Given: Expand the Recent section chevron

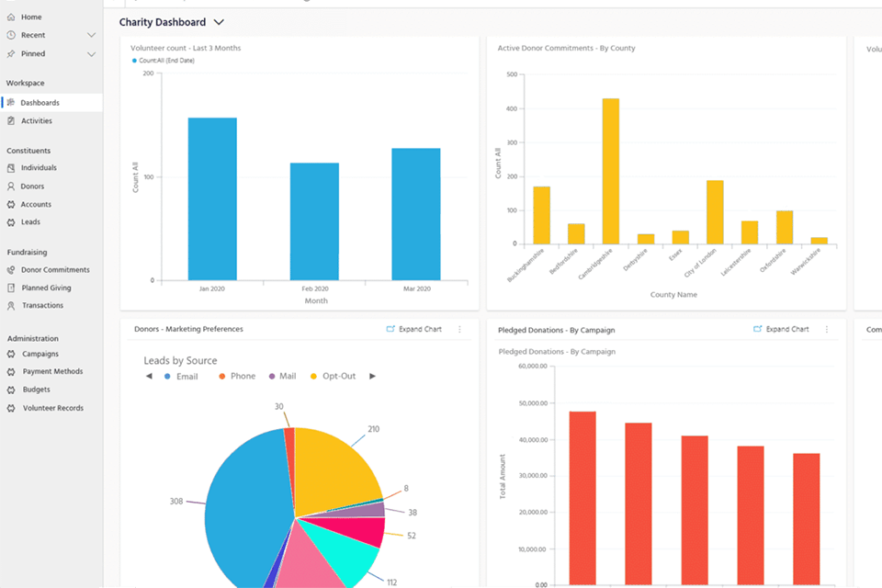Looking at the screenshot, I should 91,36.
